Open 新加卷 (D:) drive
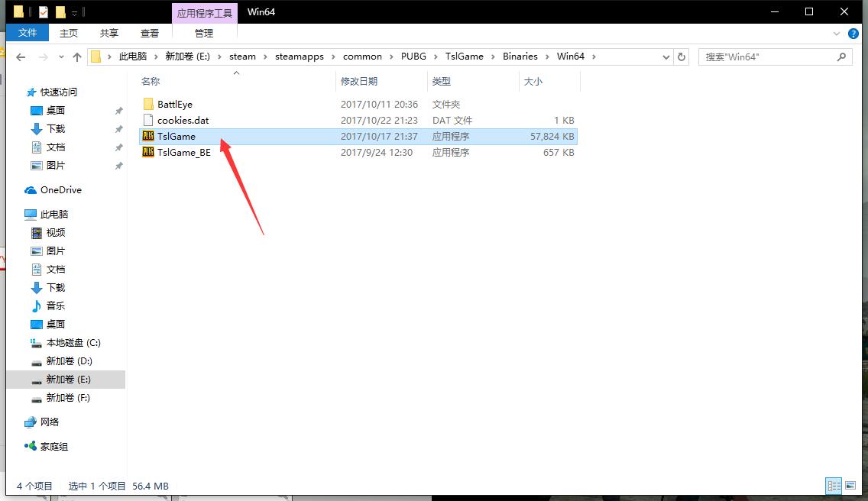The image size is (868, 501). [x=61, y=361]
